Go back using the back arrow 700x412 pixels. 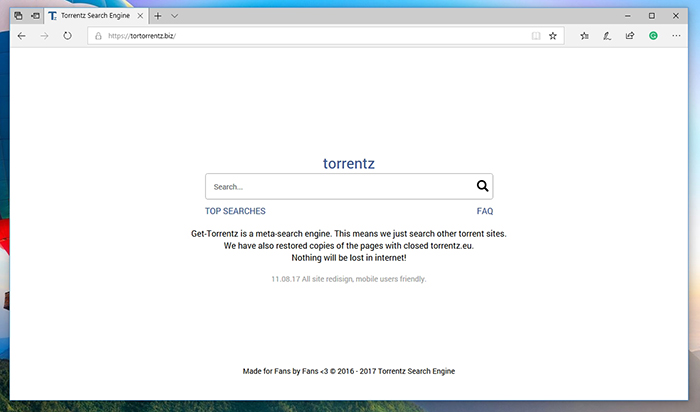coord(21,36)
